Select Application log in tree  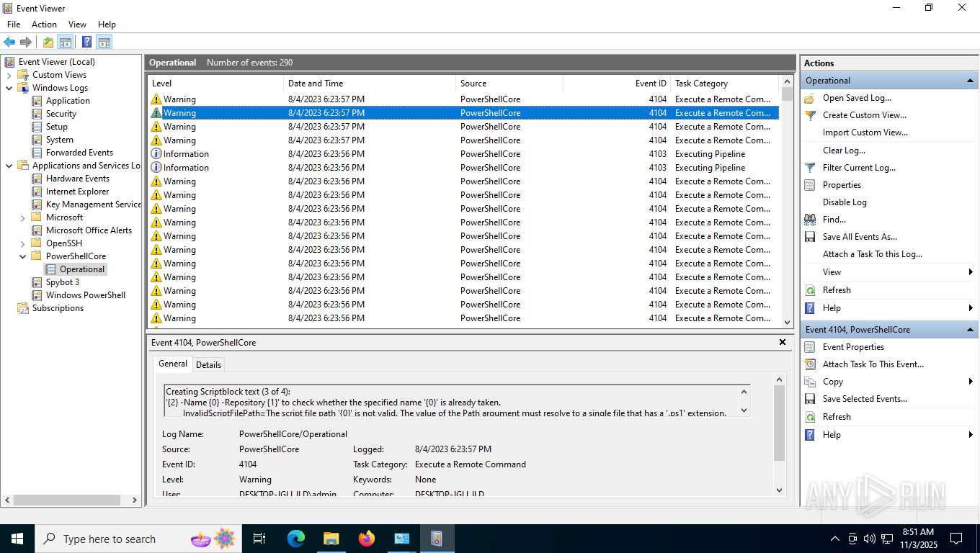[68, 101]
